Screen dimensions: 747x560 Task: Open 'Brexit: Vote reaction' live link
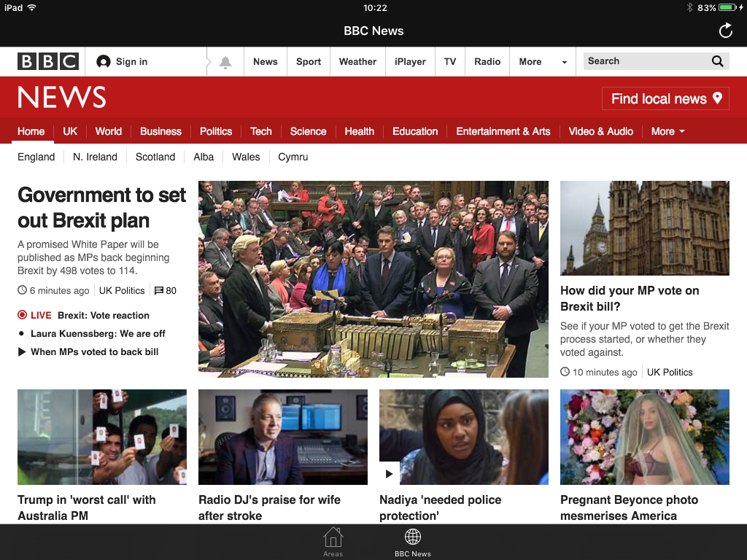click(x=104, y=315)
